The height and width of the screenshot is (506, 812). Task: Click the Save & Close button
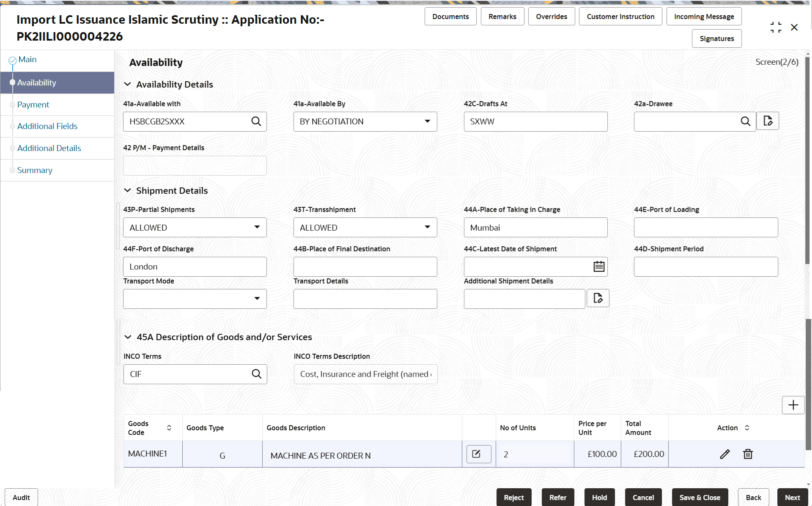pyautogui.click(x=700, y=497)
